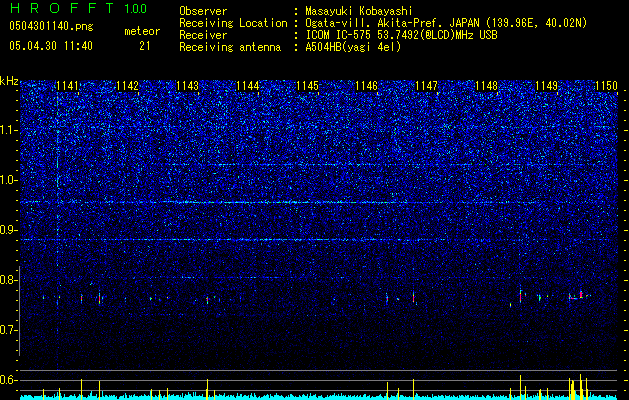Click the 0.9 kHz frequency label

tap(9, 230)
